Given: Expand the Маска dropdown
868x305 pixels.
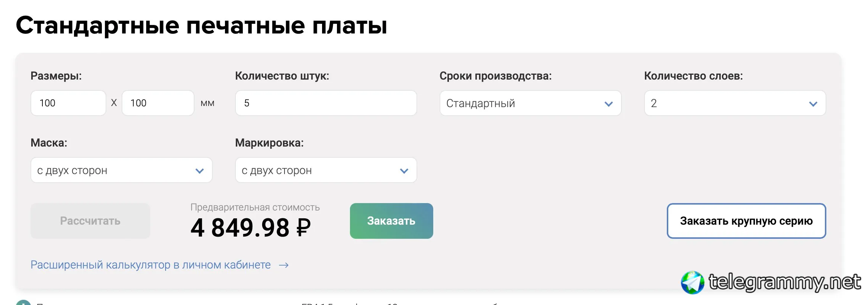Looking at the screenshot, I should (121, 170).
